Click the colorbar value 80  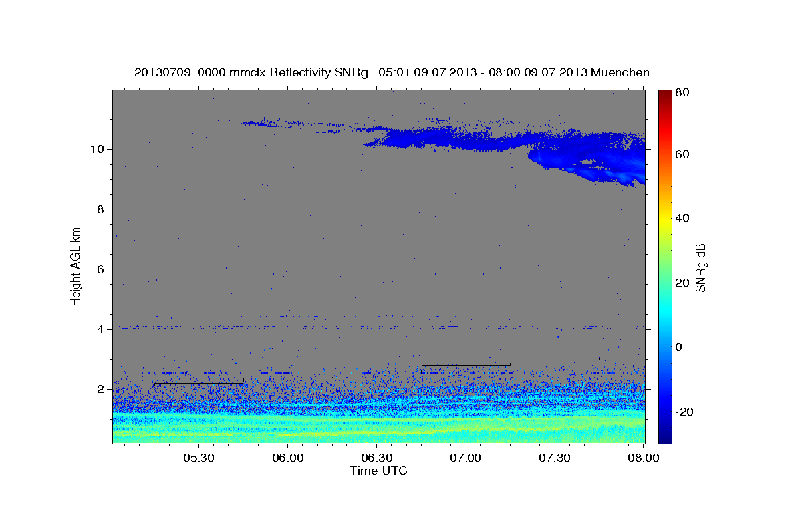682,93
